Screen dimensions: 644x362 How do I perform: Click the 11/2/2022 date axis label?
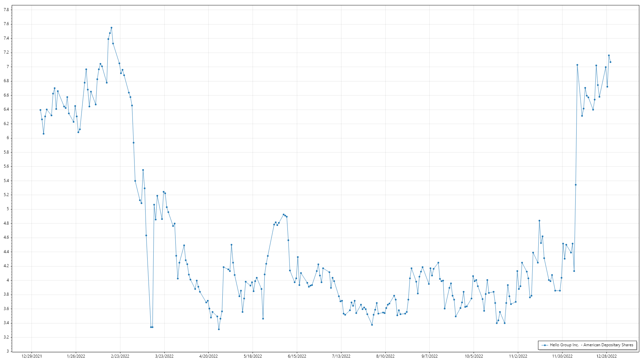pyautogui.click(x=518, y=356)
